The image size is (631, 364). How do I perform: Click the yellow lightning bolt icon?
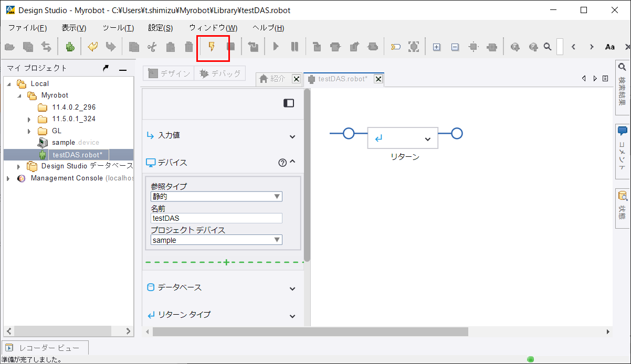[212, 47]
